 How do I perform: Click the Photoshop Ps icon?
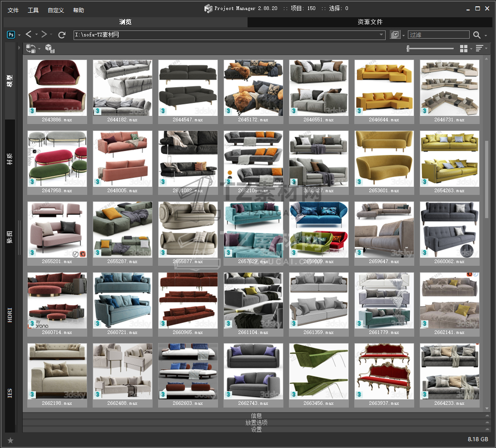coord(11,35)
